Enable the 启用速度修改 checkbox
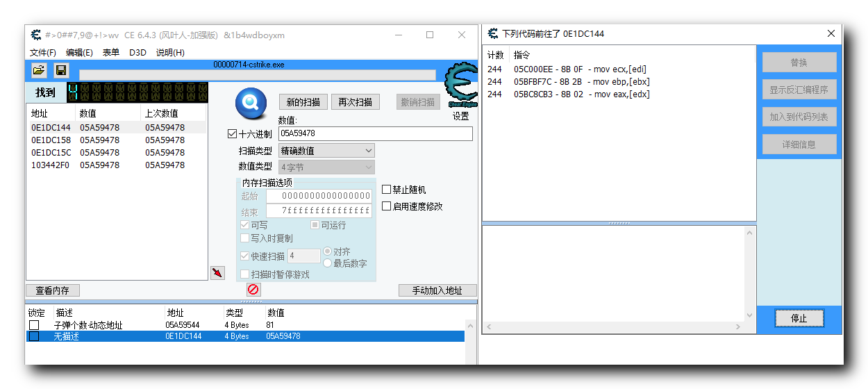Image resolution: width=868 pixels, height=389 pixels. coord(387,206)
